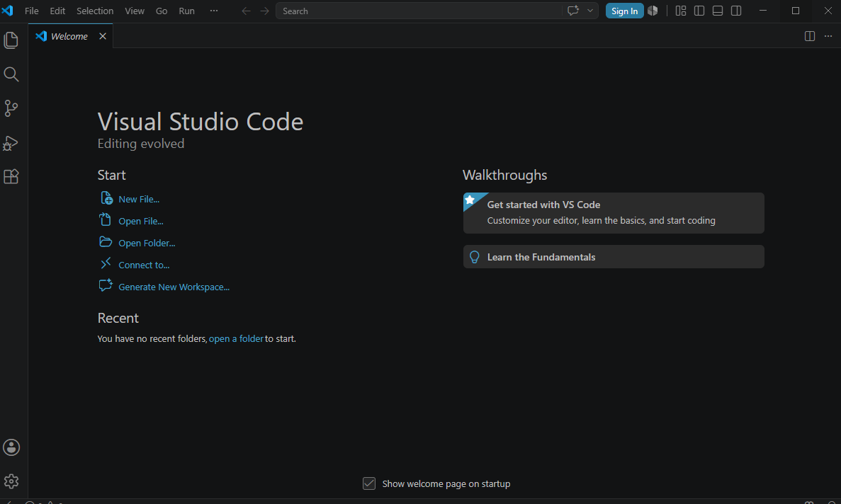Image resolution: width=841 pixels, height=504 pixels.
Task: Click the New File icon
Action: [106, 198]
